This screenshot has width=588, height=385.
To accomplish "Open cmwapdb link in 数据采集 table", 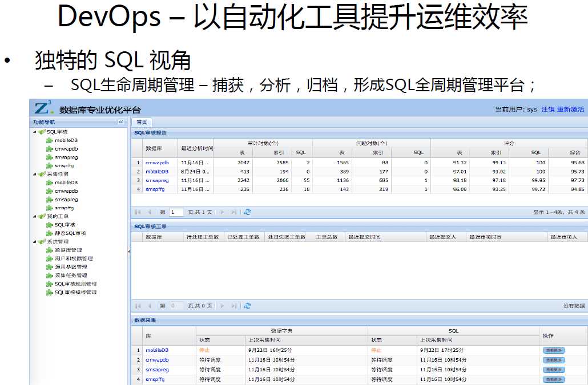I will pyautogui.click(x=157, y=360).
